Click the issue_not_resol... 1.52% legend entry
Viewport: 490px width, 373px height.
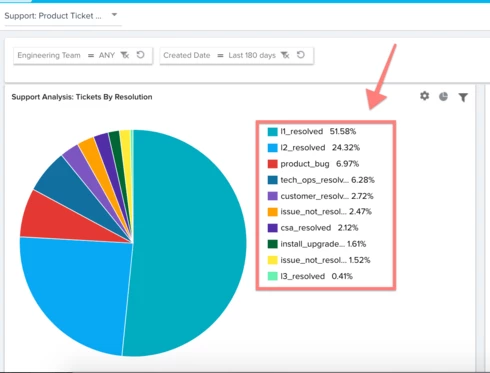319,260
